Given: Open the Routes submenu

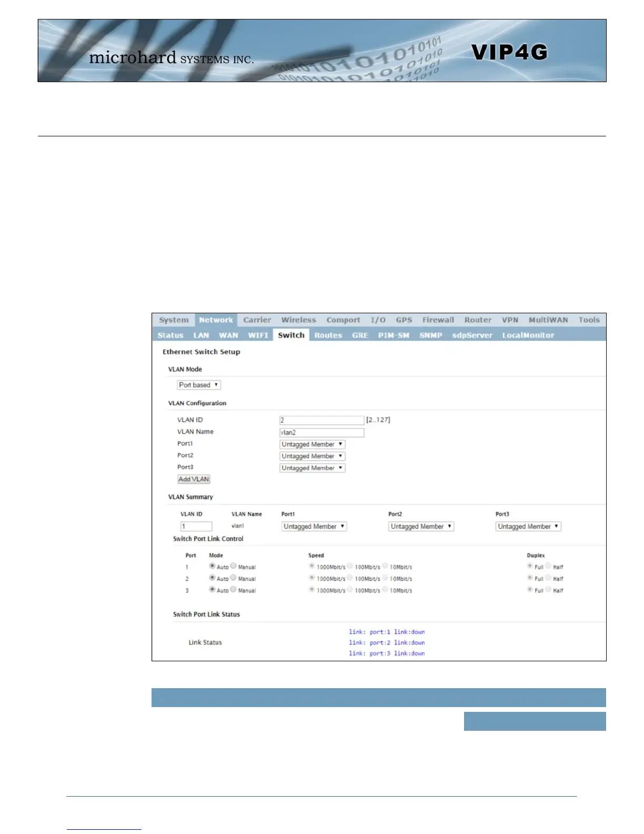Looking at the screenshot, I should point(328,335).
